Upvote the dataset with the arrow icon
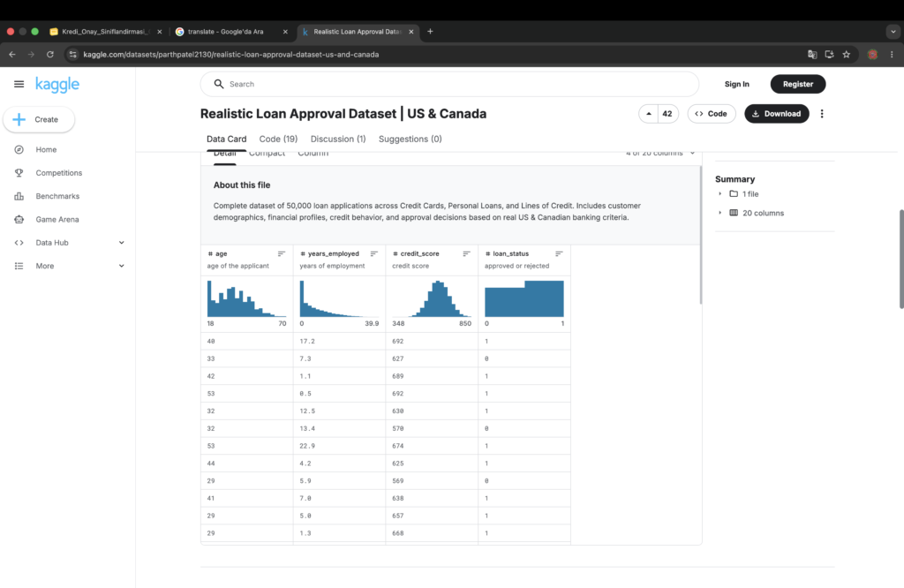Screen dimensions: 904x588 649,114
